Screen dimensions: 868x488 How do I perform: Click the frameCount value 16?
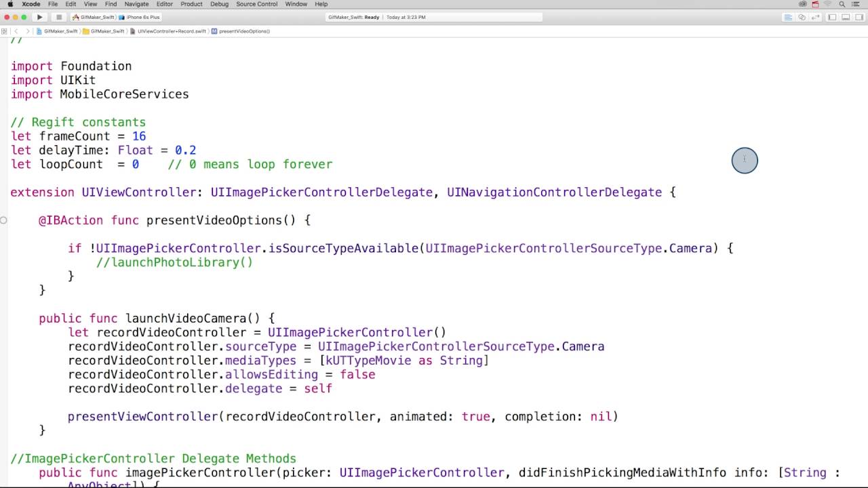coord(139,136)
